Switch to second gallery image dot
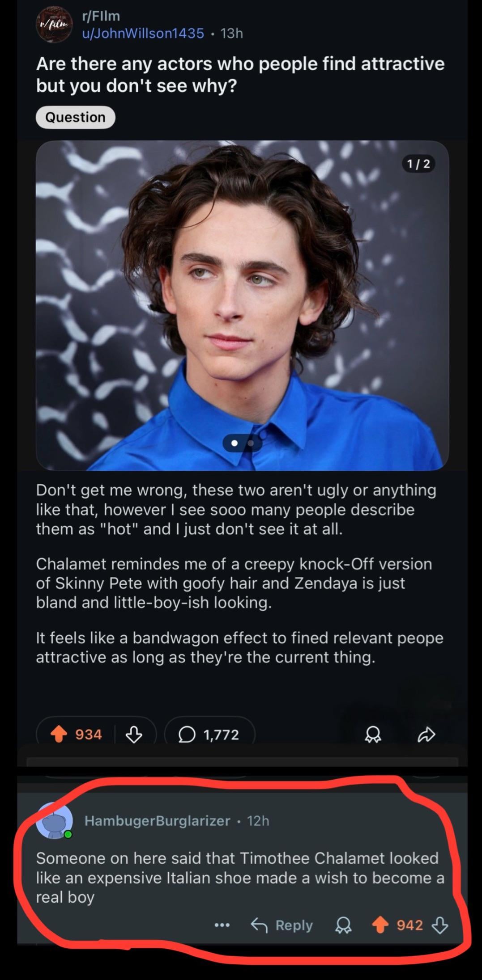 [251, 443]
